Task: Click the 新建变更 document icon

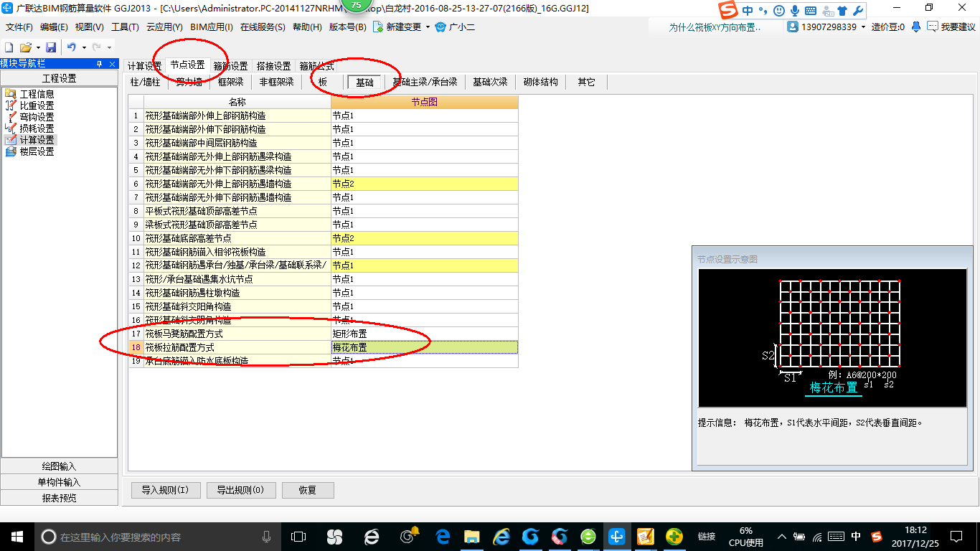Action: click(x=377, y=27)
